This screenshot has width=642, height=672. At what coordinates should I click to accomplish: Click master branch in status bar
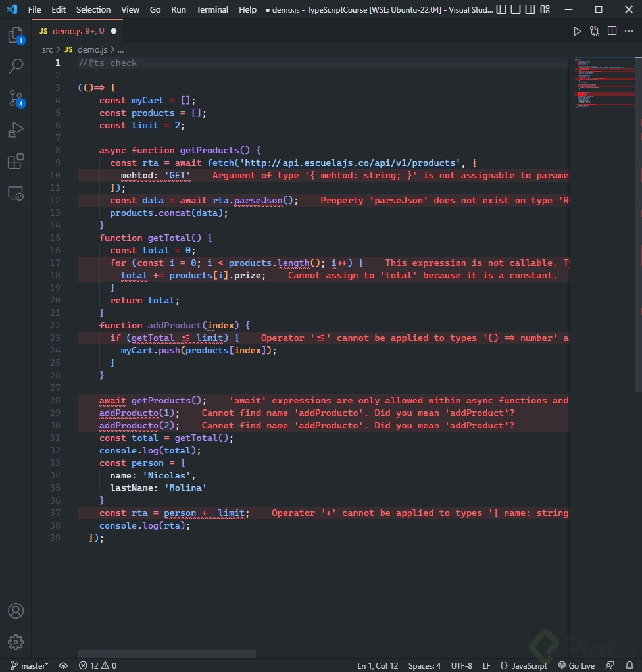(29, 665)
